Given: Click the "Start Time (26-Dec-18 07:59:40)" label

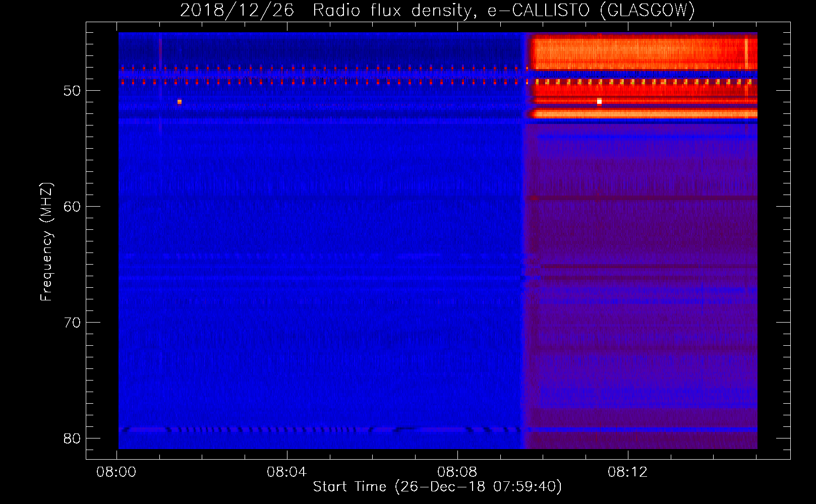Looking at the screenshot, I should (x=437, y=487).
